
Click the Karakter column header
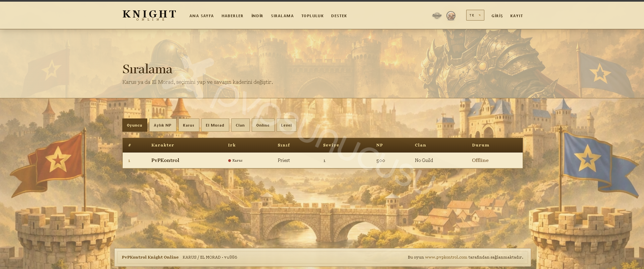click(163, 145)
